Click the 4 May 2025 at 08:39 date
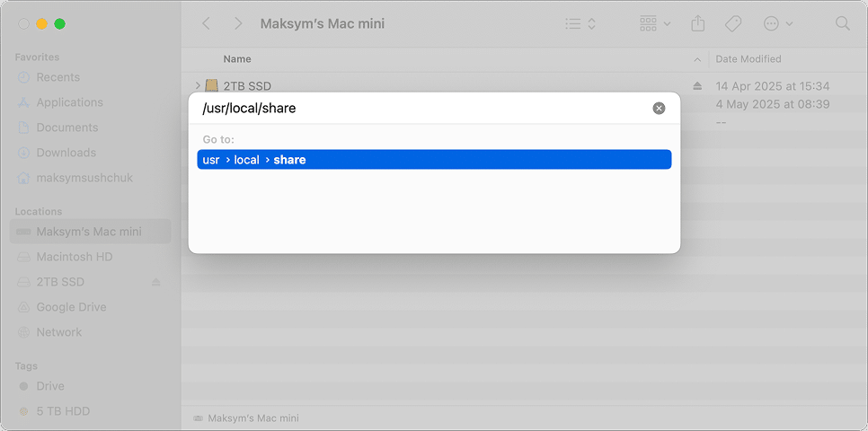Image resolution: width=868 pixels, height=431 pixels. click(773, 104)
